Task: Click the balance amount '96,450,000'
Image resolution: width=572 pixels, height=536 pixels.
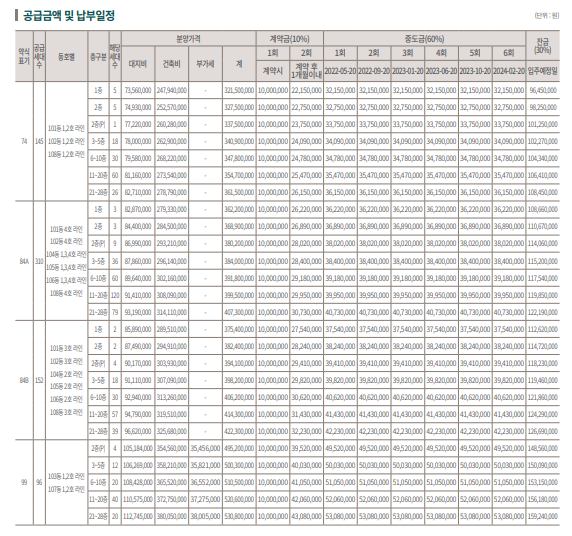Action: tap(543, 90)
